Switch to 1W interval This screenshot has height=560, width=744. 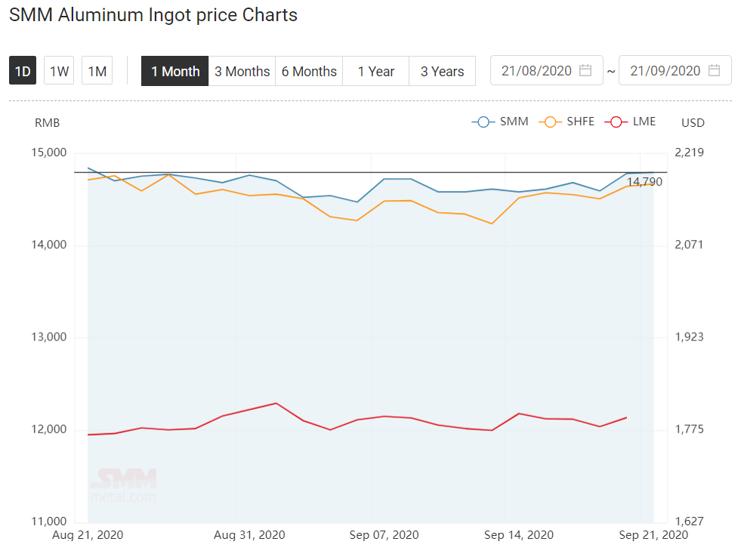59,71
